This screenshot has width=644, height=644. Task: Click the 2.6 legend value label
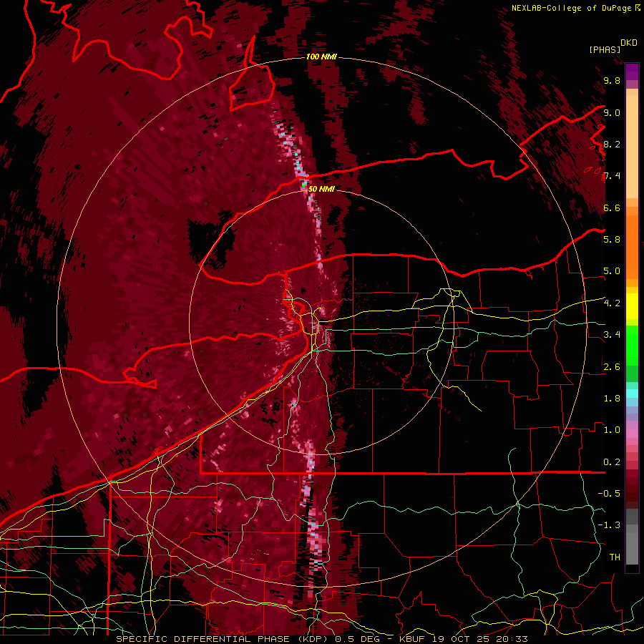click(612, 366)
